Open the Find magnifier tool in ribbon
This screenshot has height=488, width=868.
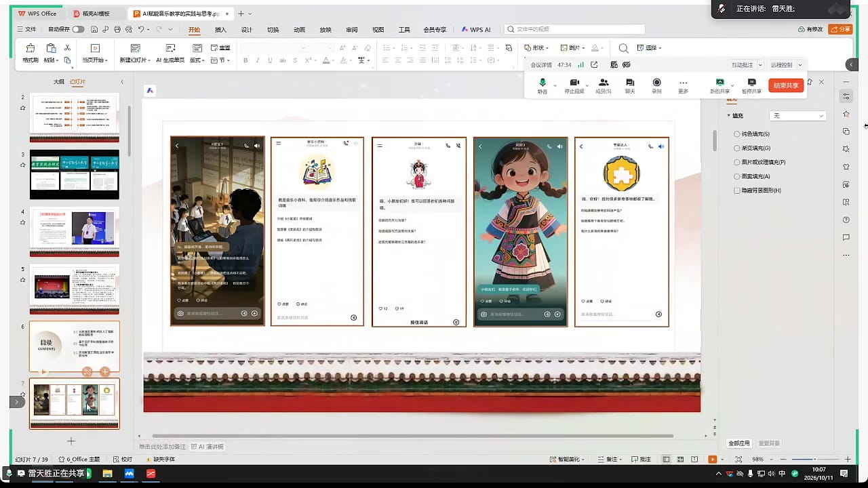click(x=623, y=48)
